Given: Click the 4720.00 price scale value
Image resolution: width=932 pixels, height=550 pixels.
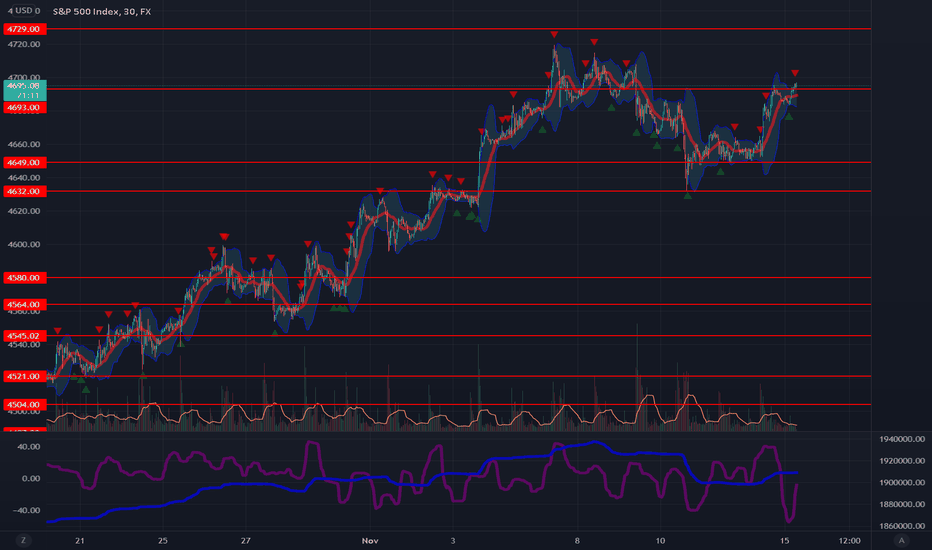Looking at the screenshot, I should click(x=24, y=45).
